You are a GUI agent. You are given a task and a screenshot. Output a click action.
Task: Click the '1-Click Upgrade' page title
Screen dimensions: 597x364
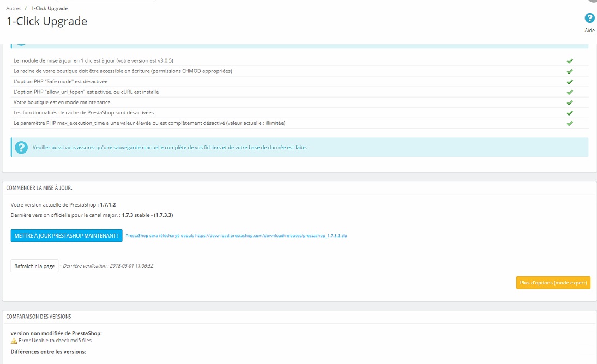47,21
